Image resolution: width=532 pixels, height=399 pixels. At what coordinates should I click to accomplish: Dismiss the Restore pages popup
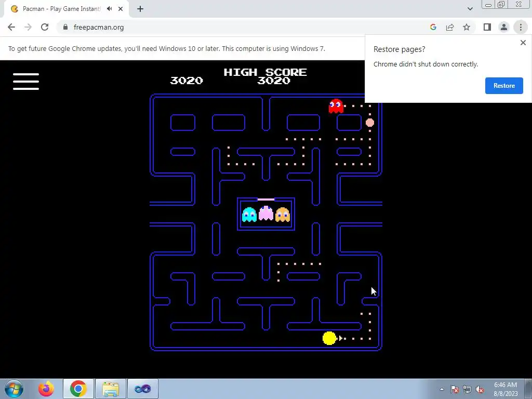tap(523, 43)
